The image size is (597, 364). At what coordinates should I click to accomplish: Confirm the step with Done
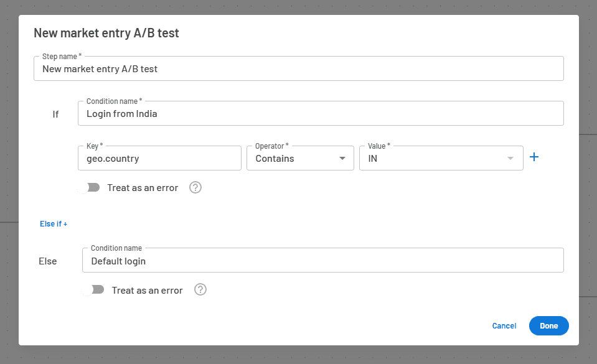click(x=548, y=325)
